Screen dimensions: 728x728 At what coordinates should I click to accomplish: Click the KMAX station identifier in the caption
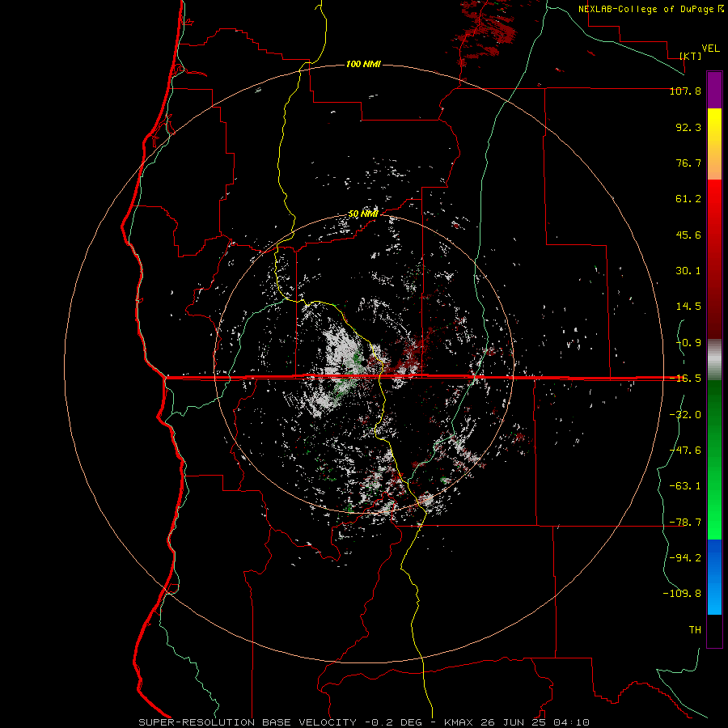(x=459, y=722)
